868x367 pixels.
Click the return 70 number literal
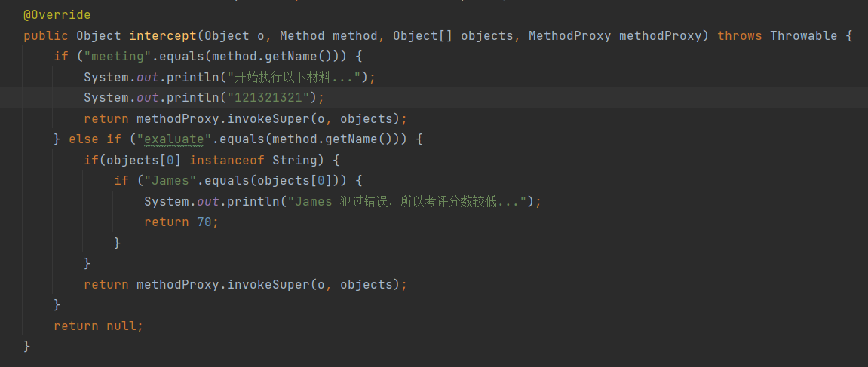click(204, 222)
